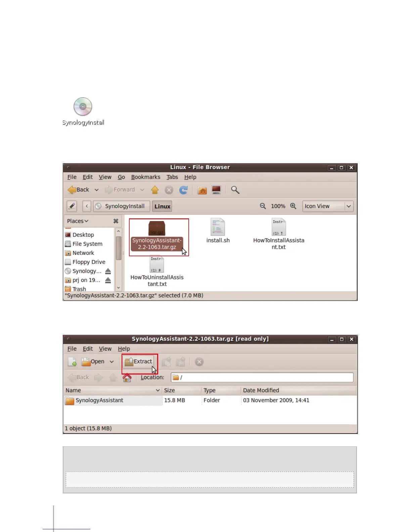Open View menu in archive window
This screenshot has height=532, width=411.
pos(105,349)
